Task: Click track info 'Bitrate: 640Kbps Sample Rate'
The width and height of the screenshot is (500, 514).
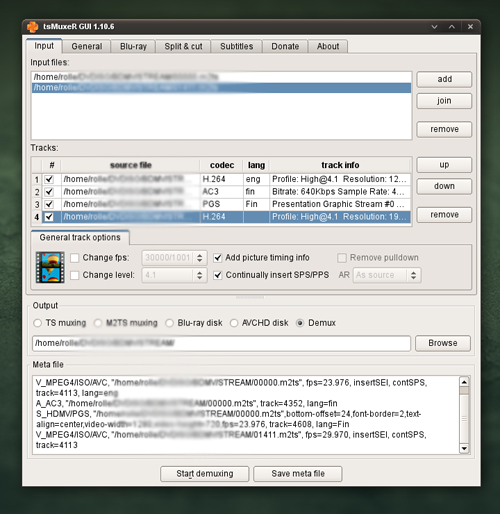Action: click(340, 192)
